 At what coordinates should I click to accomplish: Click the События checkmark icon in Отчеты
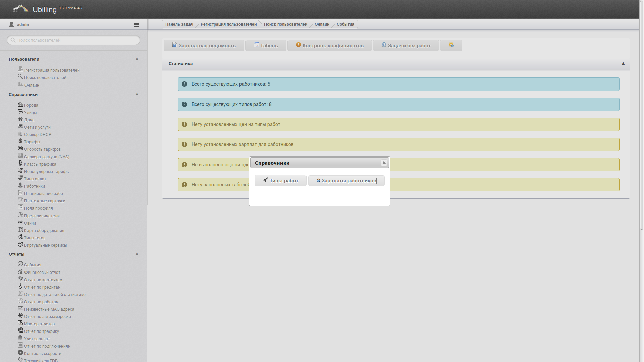[x=20, y=264]
